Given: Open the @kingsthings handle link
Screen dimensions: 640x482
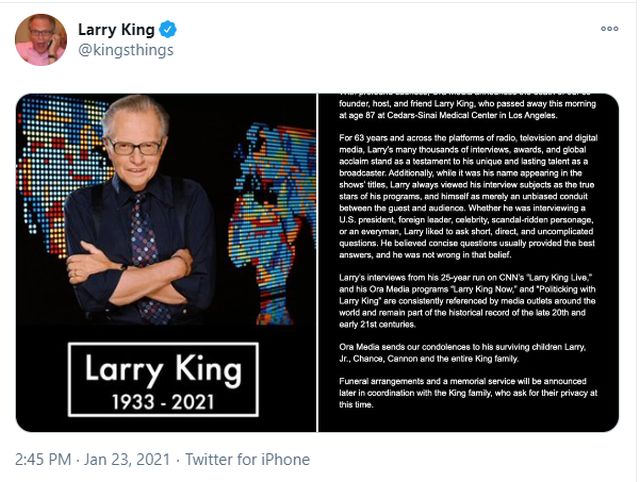Looking at the screenshot, I should click(125, 50).
